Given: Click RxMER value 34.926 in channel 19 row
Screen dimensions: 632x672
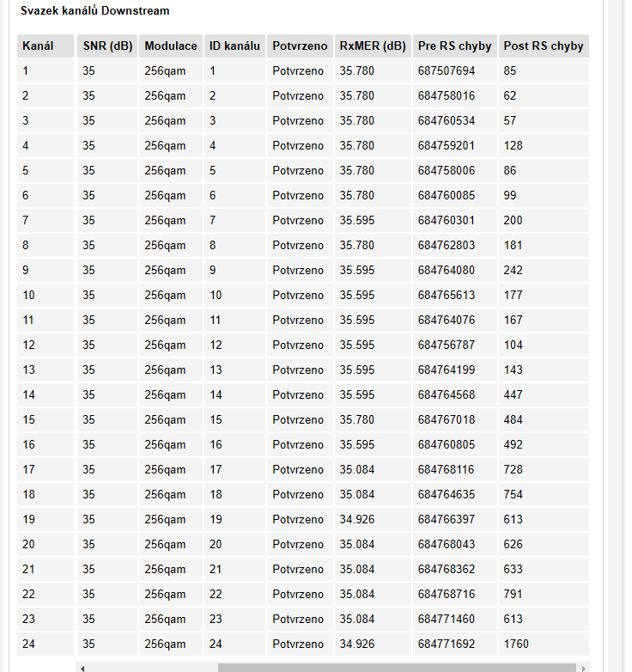Looking at the screenshot, I should click(x=357, y=519).
